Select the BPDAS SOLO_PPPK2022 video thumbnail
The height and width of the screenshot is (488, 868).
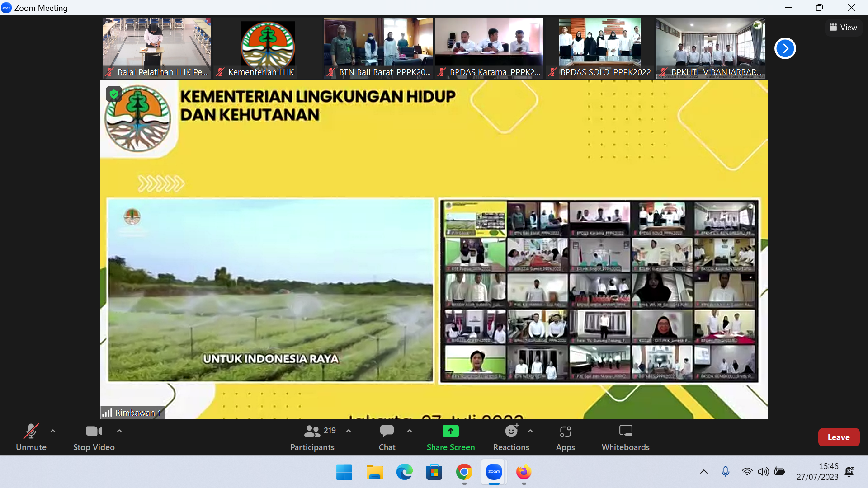pyautogui.click(x=599, y=47)
